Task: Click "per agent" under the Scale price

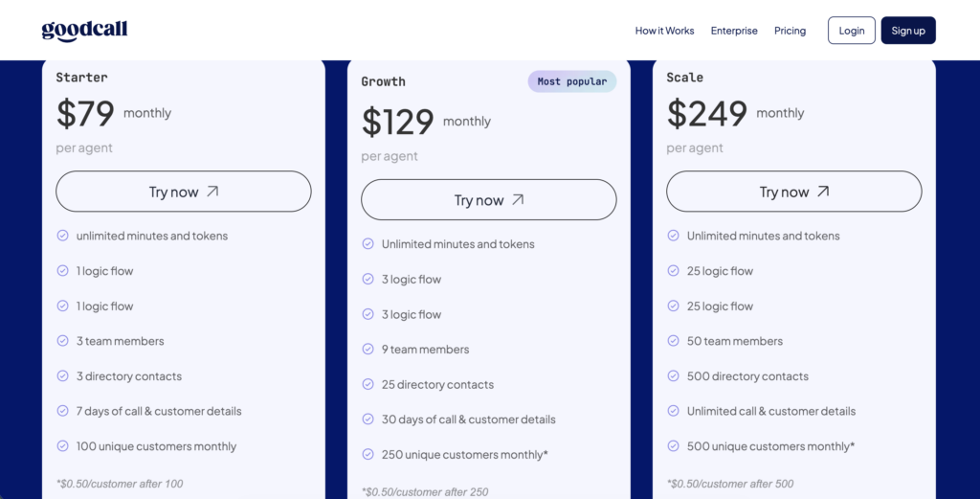Action: [695, 147]
